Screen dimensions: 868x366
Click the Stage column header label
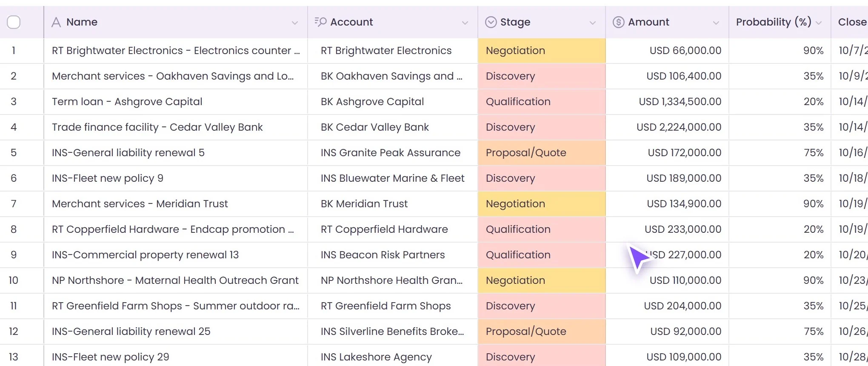pos(515,22)
